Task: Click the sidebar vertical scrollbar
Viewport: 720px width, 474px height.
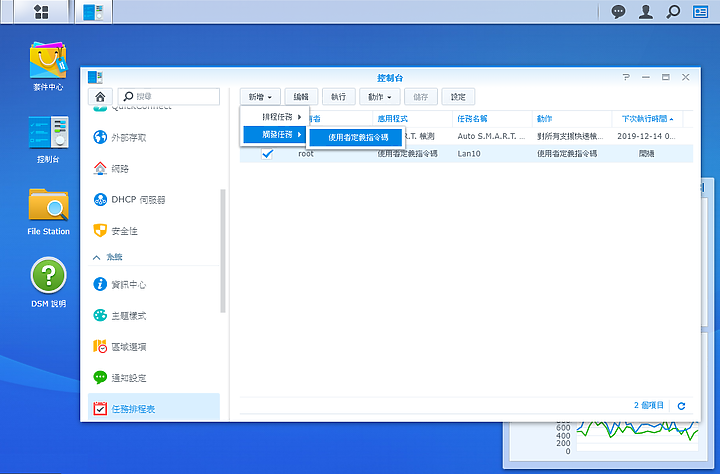Action: [x=223, y=251]
